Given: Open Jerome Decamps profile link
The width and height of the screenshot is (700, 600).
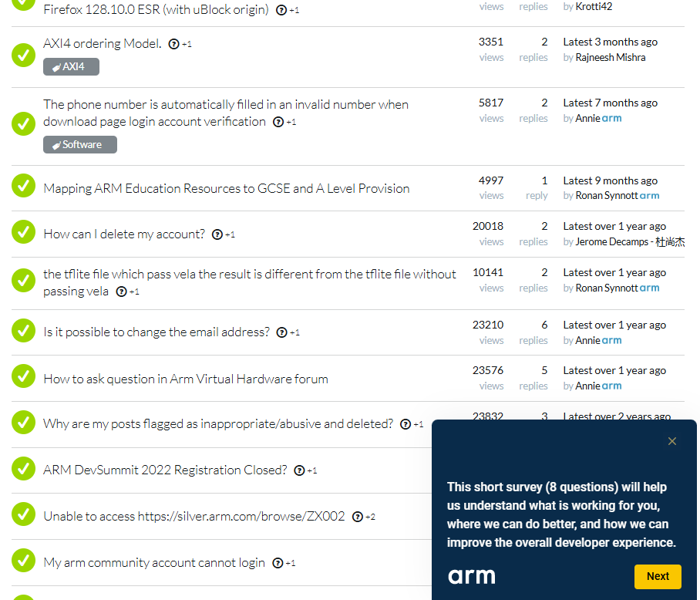Looking at the screenshot, I should point(630,242).
